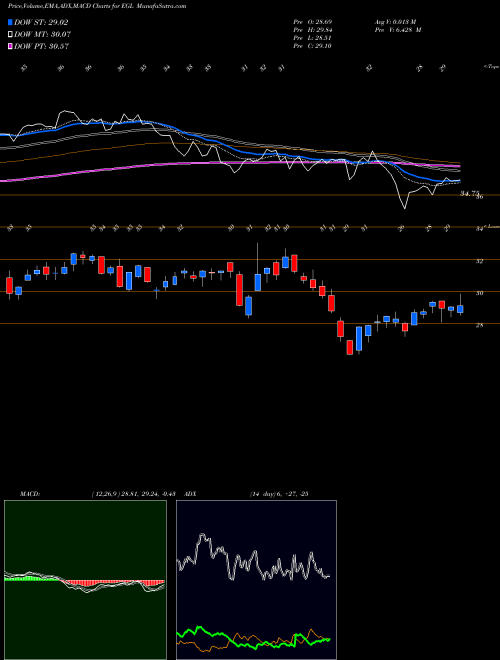
Task: Click the 'Pre C: 29.10' value
Action: (x=313, y=46)
